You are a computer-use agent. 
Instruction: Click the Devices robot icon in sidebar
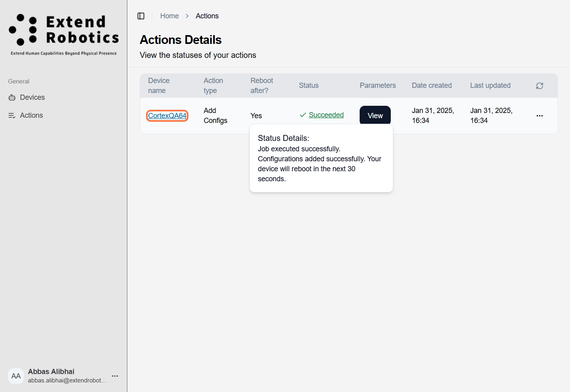pyautogui.click(x=12, y=97)
